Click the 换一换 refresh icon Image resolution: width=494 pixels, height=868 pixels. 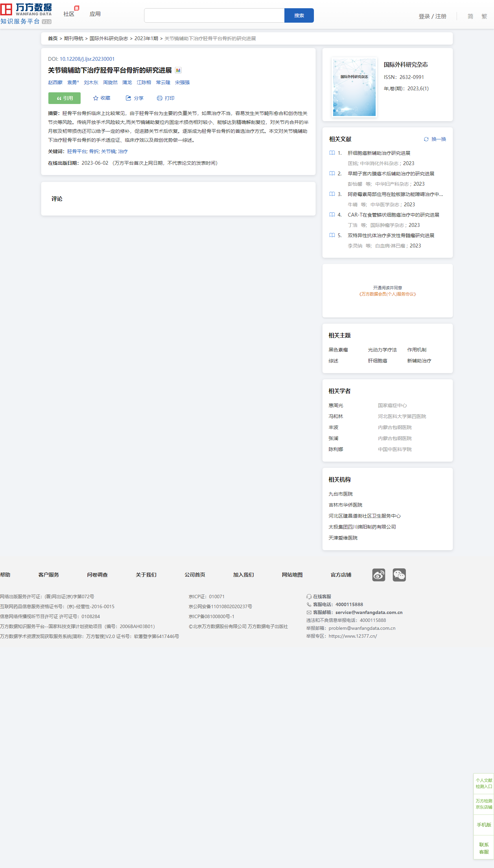coord(426,139)
